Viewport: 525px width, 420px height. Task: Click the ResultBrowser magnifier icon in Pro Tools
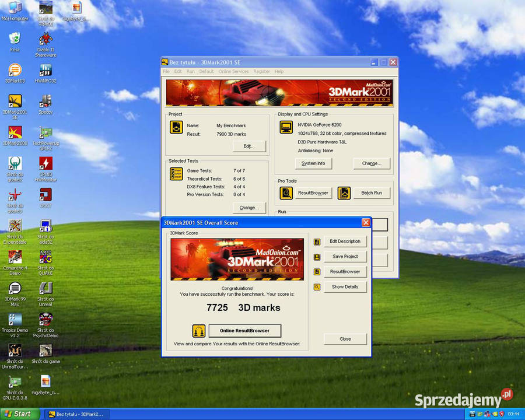click(x=288, y=192)
